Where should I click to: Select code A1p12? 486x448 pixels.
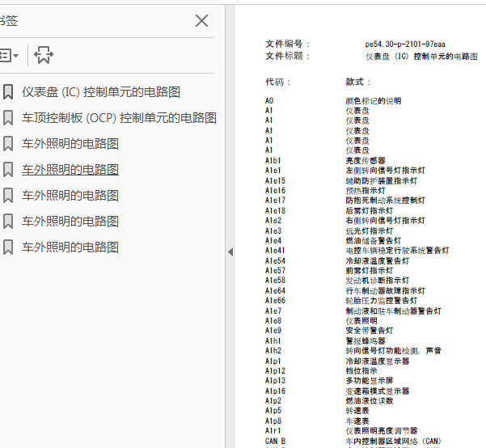[275, 370]
